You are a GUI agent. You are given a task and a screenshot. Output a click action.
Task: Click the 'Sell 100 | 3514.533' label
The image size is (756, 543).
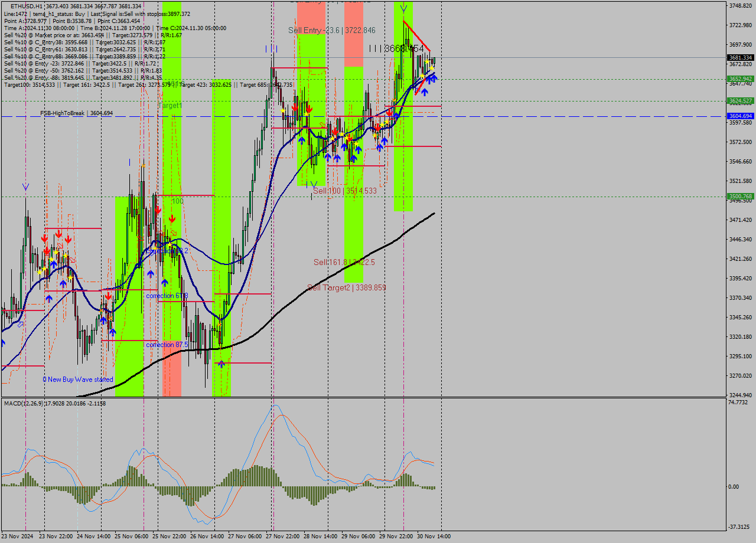coord(344,191)
